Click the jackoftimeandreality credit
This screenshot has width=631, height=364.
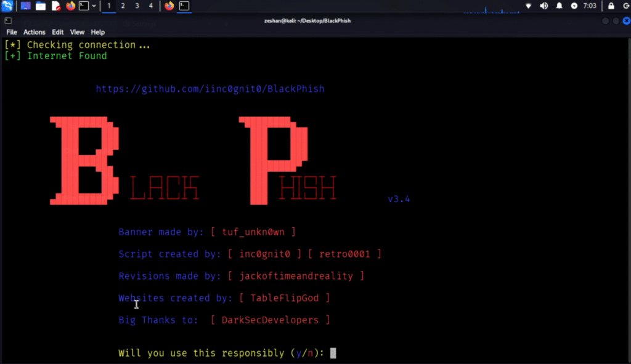296,277
